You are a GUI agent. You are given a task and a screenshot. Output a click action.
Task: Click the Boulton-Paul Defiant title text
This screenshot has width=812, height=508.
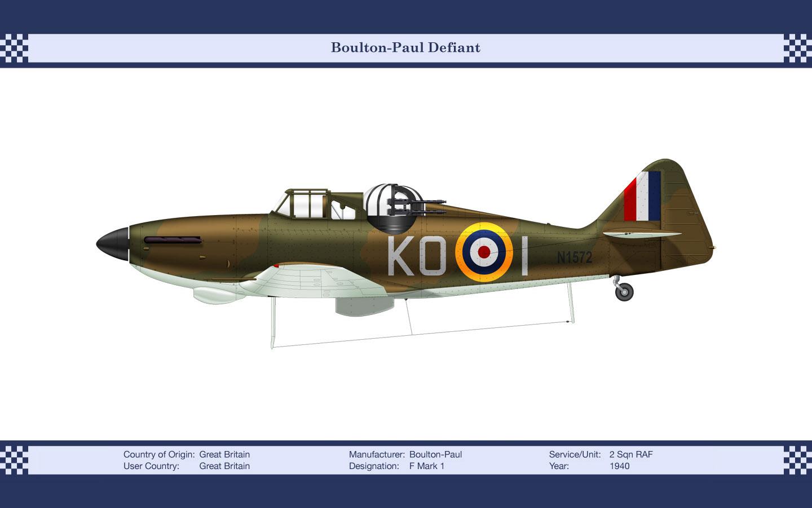click(x=405, y=48)
